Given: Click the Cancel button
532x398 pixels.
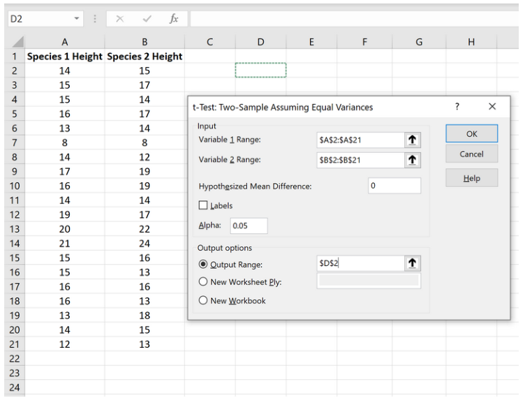Looking at the screenshot, I should [x=471, y=154].
